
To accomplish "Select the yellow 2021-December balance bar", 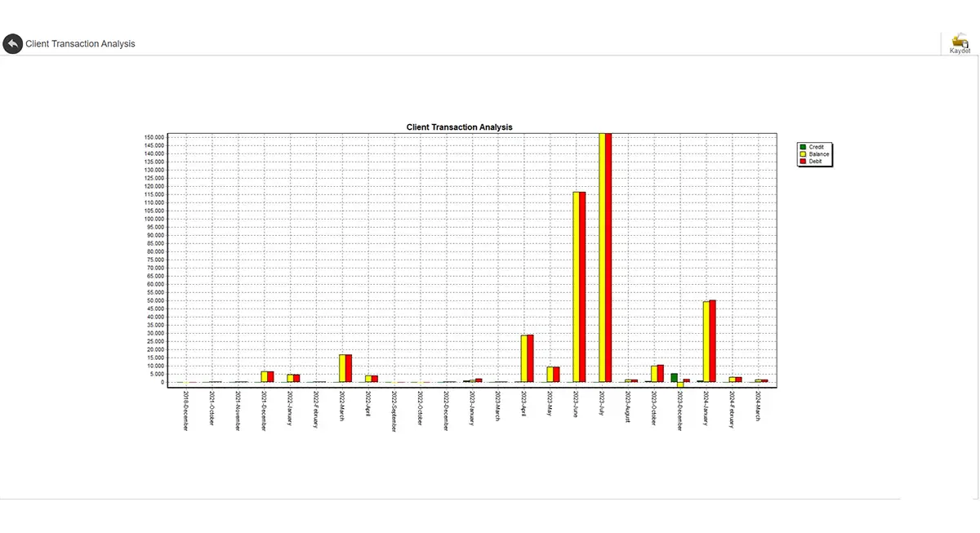I will [x=264, y=377].
